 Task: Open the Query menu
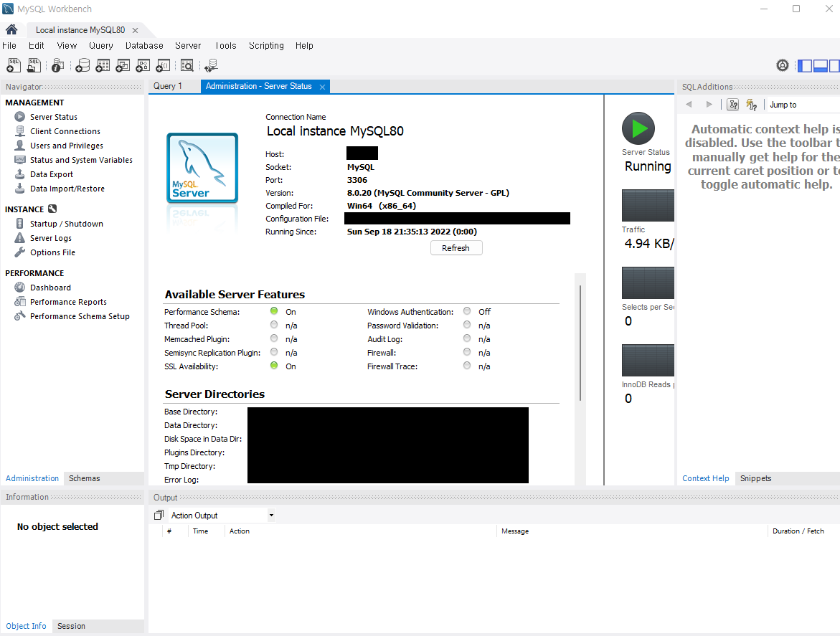point(100,45)
